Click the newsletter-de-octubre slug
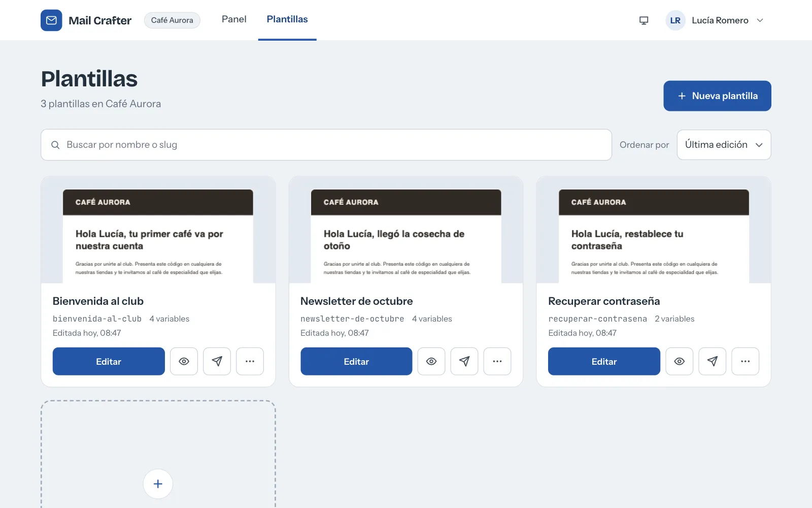Screen dimensions: 812x508 [352, 319]
